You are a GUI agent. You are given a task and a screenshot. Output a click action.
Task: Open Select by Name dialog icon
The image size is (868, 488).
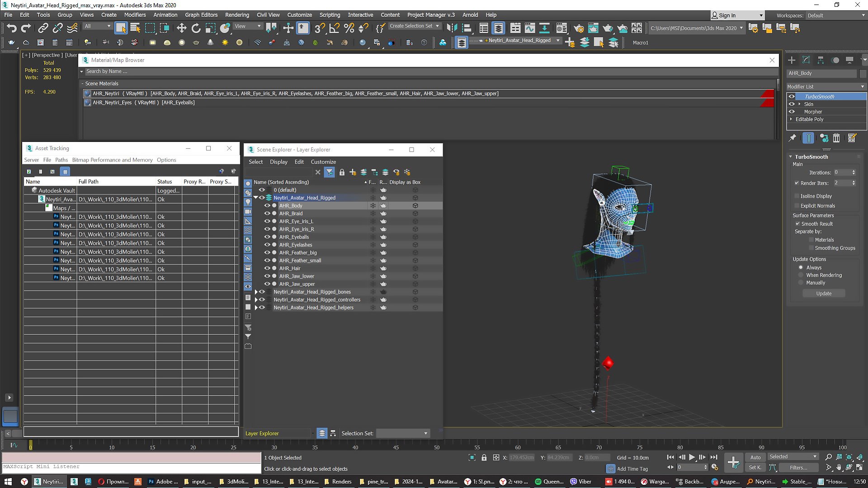135,28
